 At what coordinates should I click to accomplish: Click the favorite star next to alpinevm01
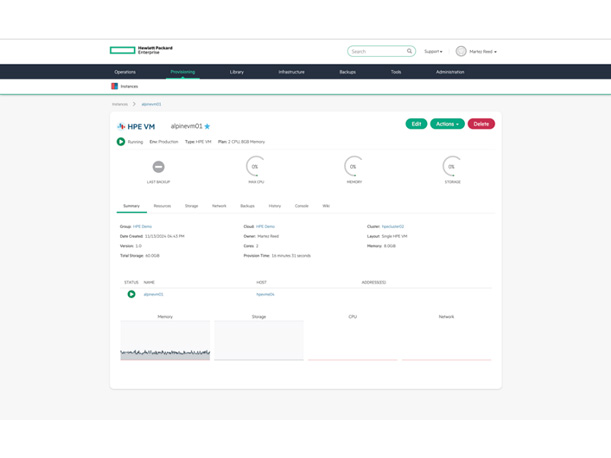click(208, 127)
